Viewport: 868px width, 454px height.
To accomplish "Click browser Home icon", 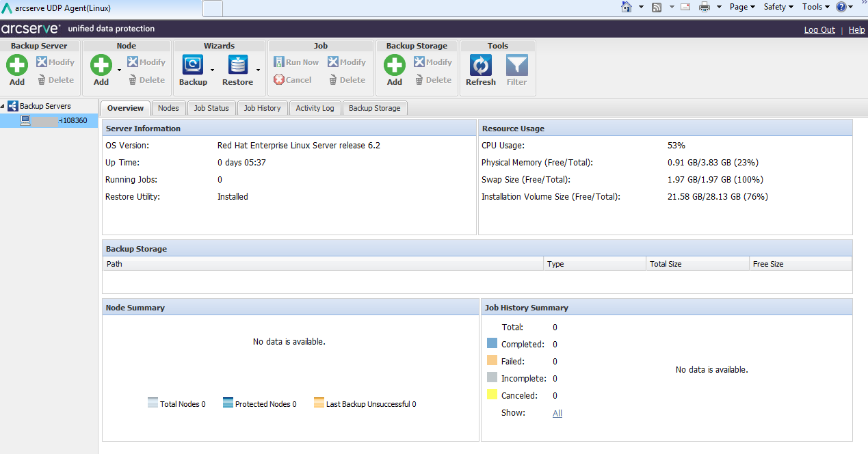I will coord(627,7).
